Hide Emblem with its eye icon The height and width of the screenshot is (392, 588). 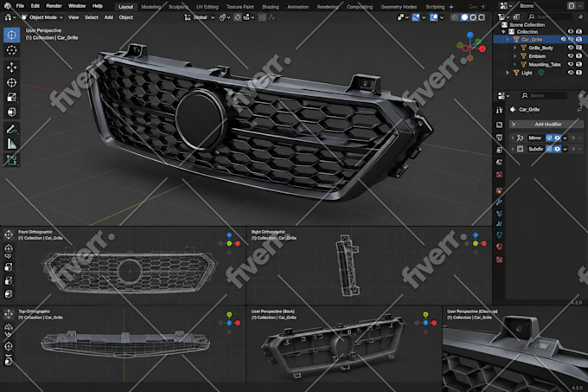click(x=571, y=56)
